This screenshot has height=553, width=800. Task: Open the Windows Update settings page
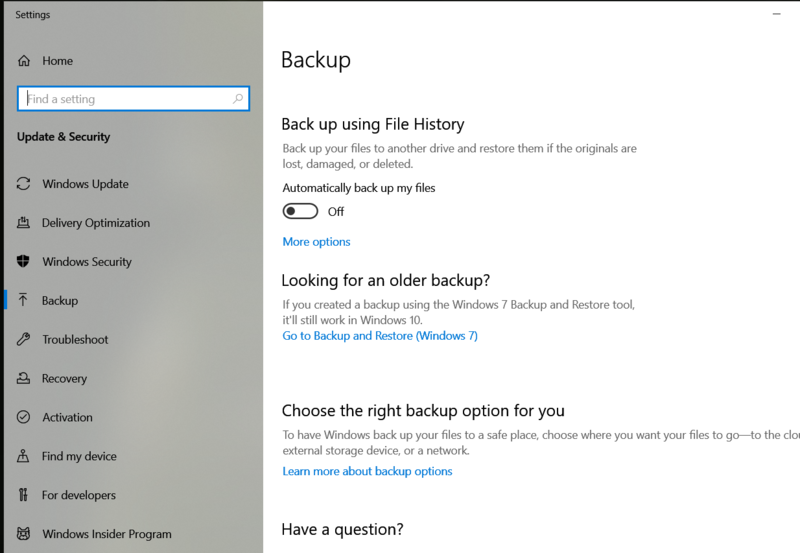tap(85, 184)
